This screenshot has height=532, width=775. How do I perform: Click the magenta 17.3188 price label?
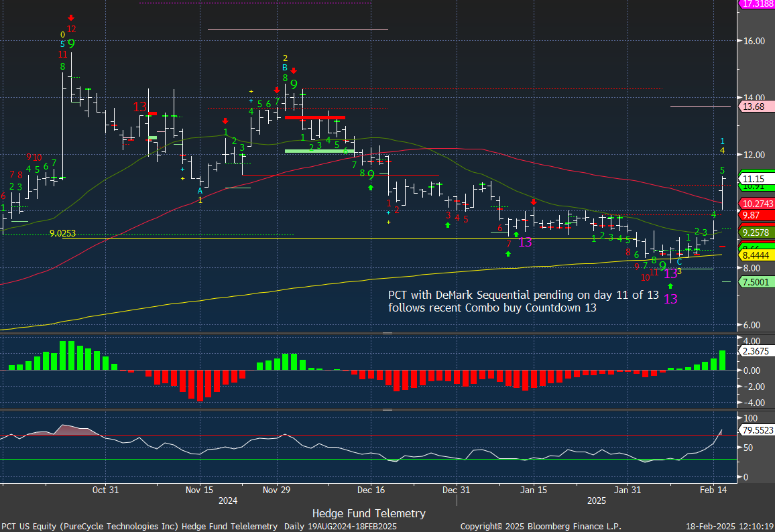[756, 4]
